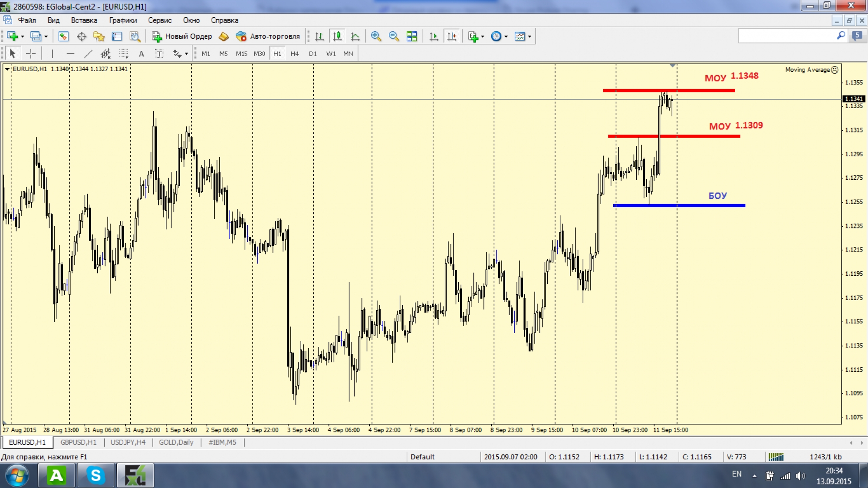868x488 pixels.
Task: Expand the New Chart dropdown arrow
Action: [x=22, y=36]
